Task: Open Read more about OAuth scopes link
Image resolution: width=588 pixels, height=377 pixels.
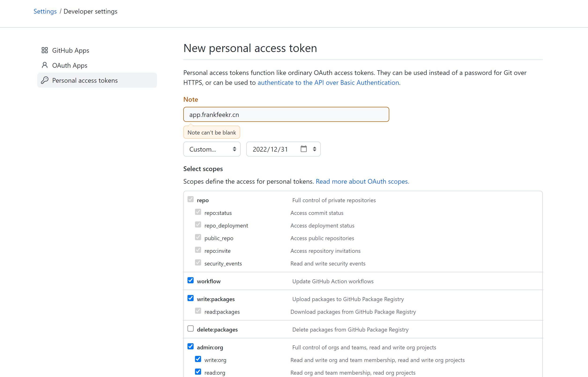Action: click(x=362, y=181)
